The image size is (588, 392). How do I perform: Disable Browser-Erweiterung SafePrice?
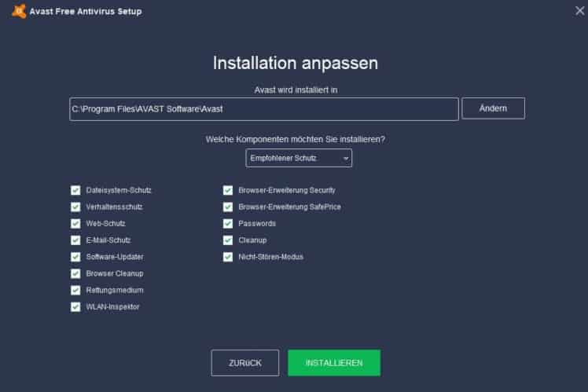pos(228,207)
